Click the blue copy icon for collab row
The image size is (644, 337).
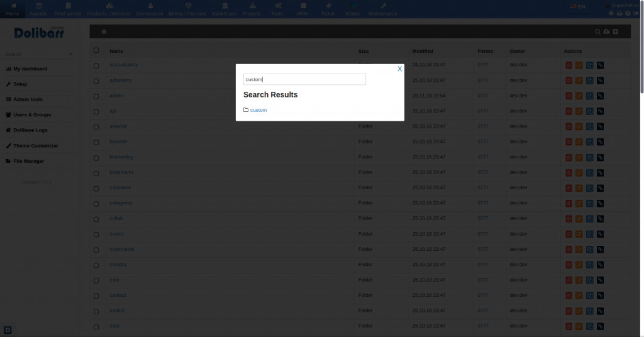(x=589, y=219)
